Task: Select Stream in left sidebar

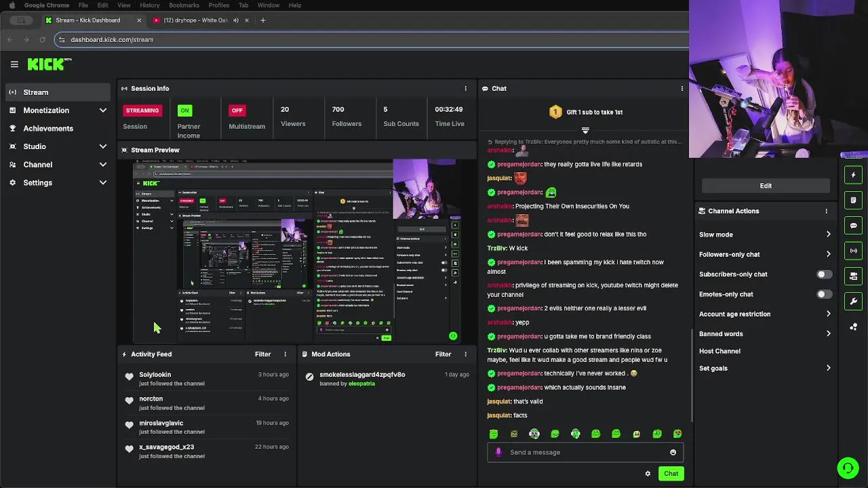Action: pos(58,92)
